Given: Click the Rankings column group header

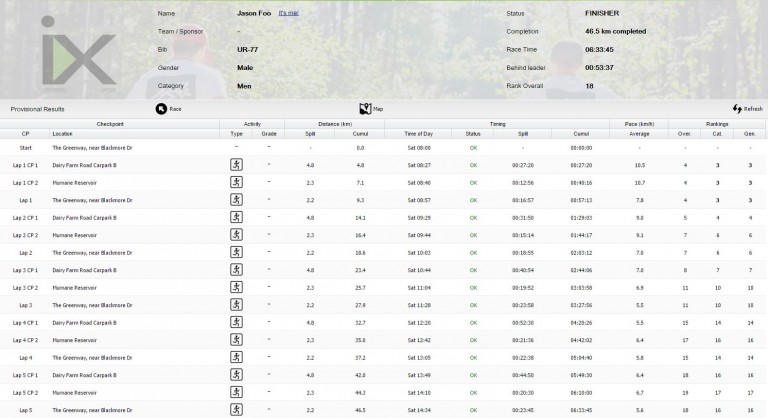Looking at the screenshot, I should tap(717, 123).
